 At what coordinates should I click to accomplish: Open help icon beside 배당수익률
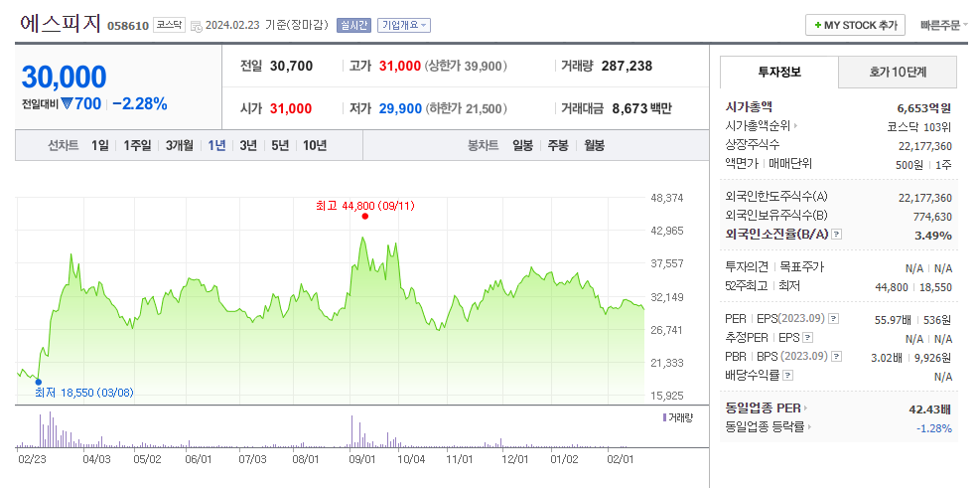pyautogui.click(x=788, y=376)
